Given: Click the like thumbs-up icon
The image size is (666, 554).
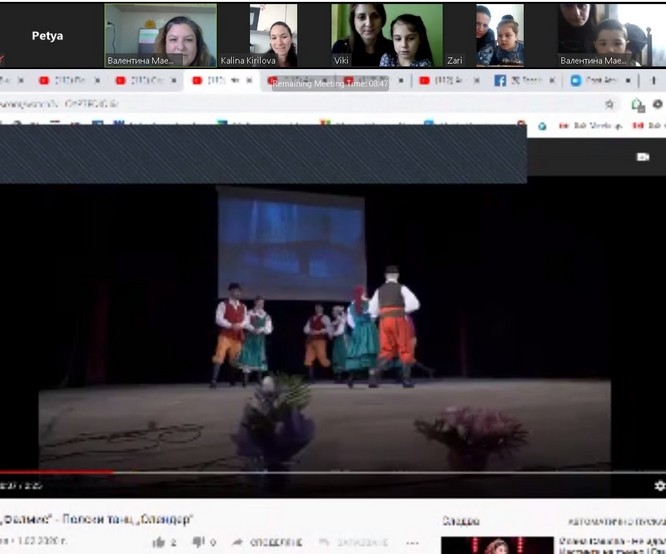Looking at the screenshot, I should pyautogui.click(x=158, y=542).
